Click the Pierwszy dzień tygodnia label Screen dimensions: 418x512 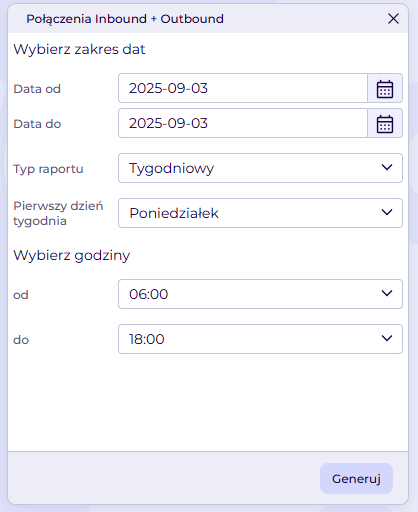point(58,213)
